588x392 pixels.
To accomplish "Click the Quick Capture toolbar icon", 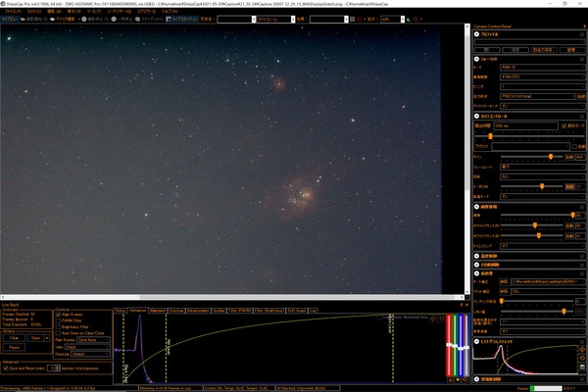I will pos(52,19).
